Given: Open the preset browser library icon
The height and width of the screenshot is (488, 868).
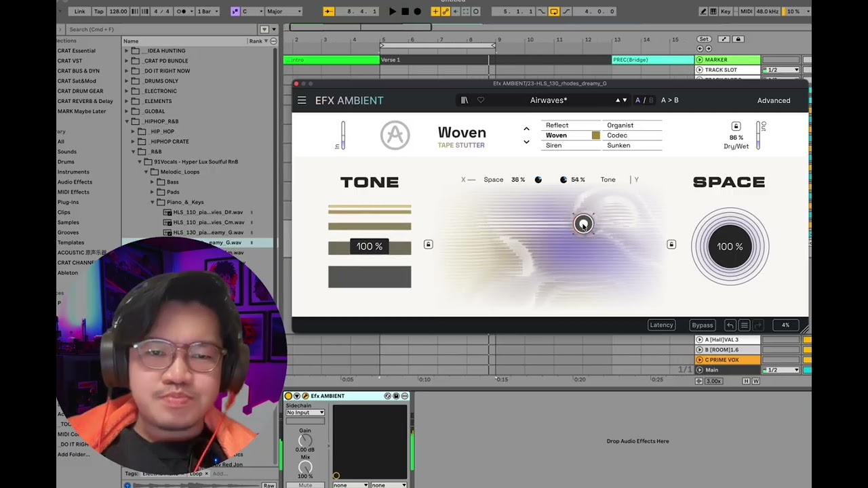Looking at the screenshot, I should coord(465,100).
